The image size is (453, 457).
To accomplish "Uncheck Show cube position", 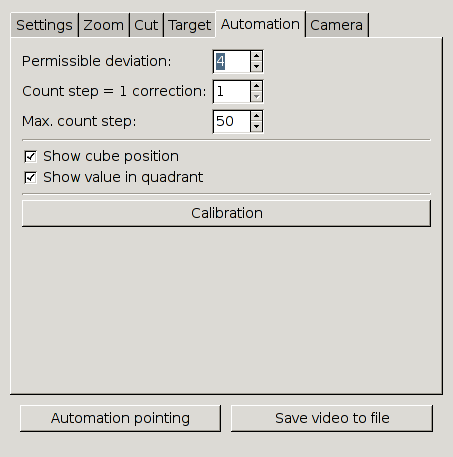I will [x=30, y=156].
